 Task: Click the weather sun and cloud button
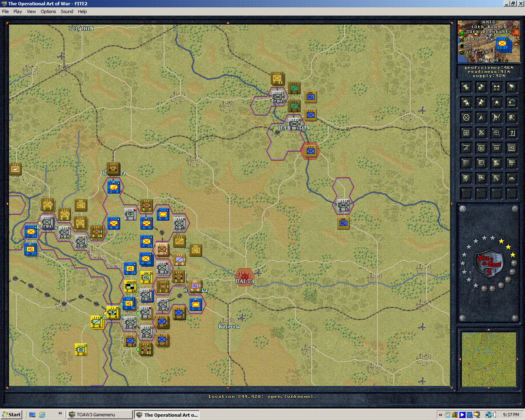click(x=496, y=163)
